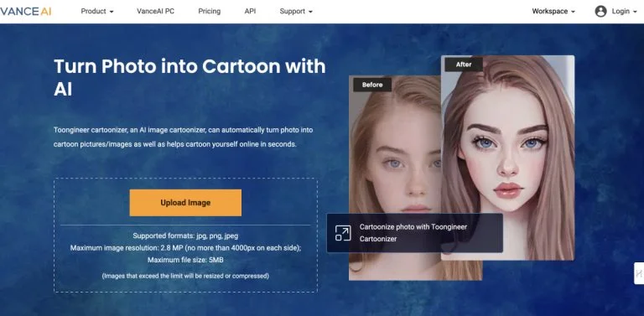
Task: Expand the Login dropdown arrow
Action: click(635, 12)
